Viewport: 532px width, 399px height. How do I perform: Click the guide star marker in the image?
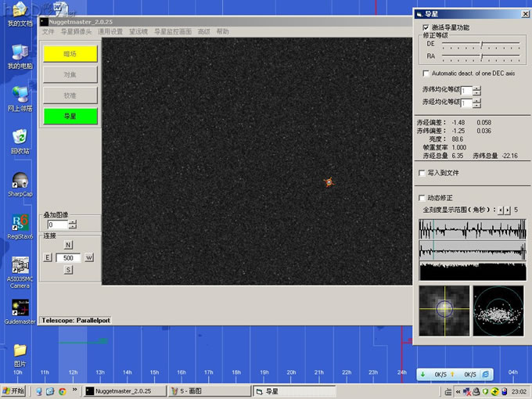coord(330,182)
